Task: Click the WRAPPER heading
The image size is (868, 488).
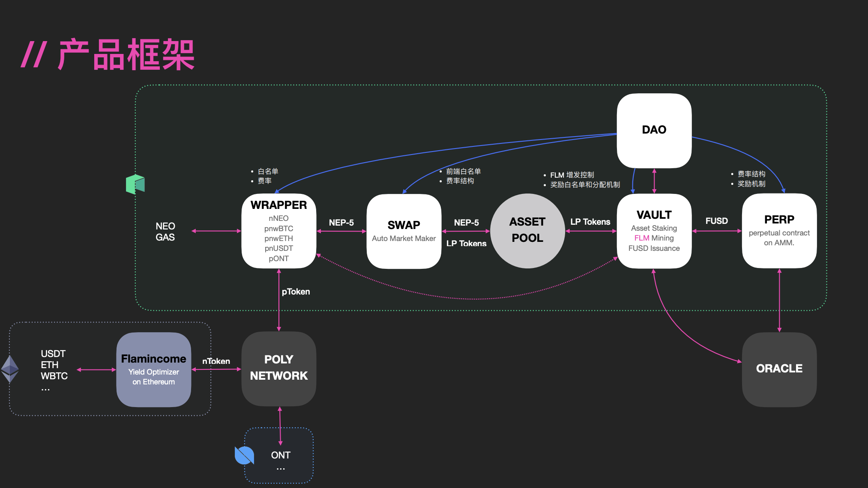Action: (x=278, y=205)
